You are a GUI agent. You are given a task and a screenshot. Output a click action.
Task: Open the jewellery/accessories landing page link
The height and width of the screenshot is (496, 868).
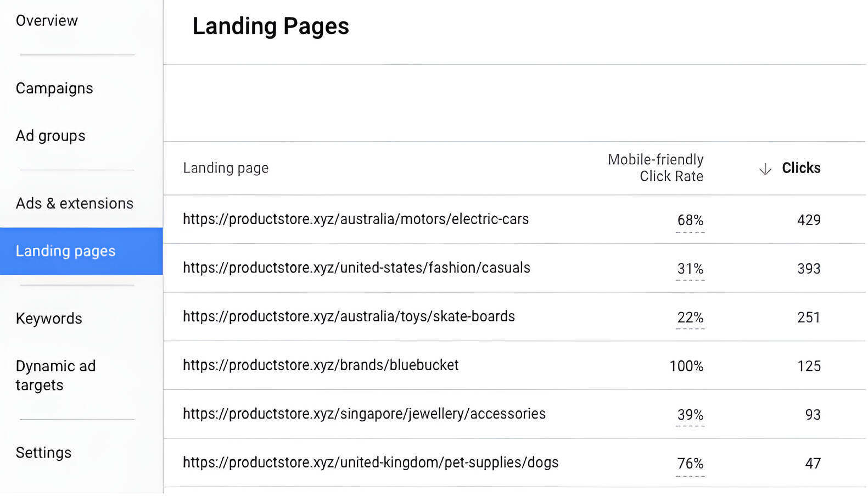364,414
